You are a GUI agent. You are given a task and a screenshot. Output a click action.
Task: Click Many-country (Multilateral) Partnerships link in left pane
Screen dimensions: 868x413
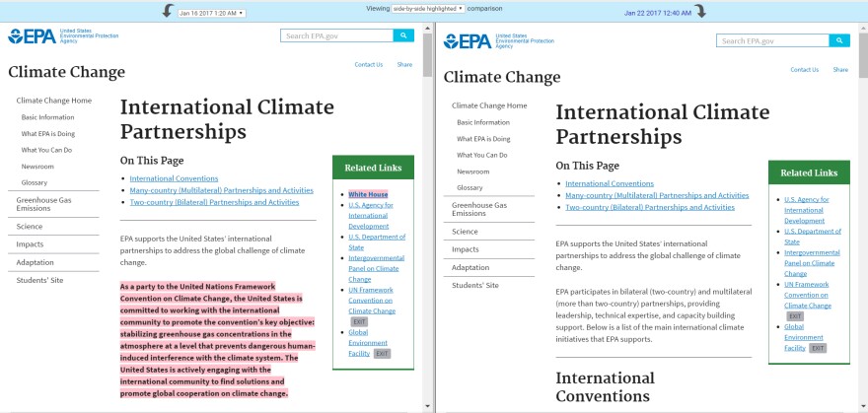(221, 190)
